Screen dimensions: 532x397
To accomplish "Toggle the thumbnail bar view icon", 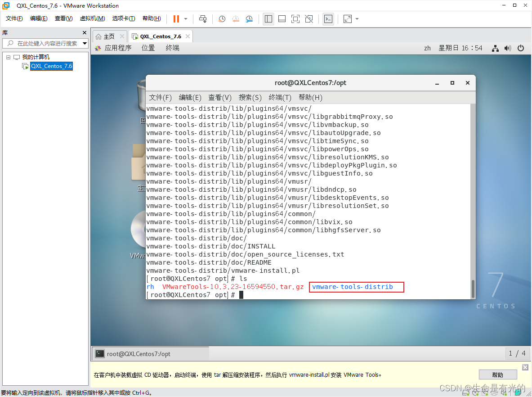I will click(282, 19).
